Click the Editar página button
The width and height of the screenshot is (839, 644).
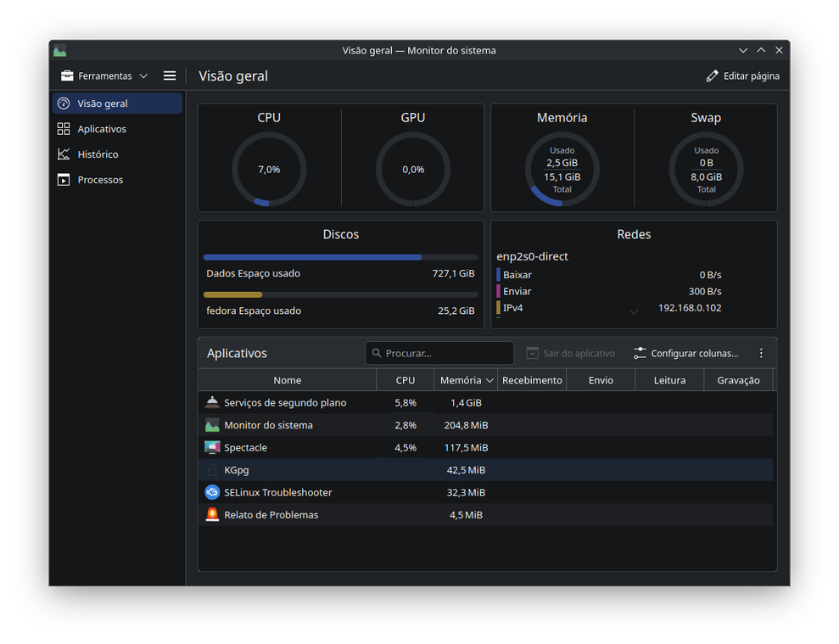tap(742, 76)
